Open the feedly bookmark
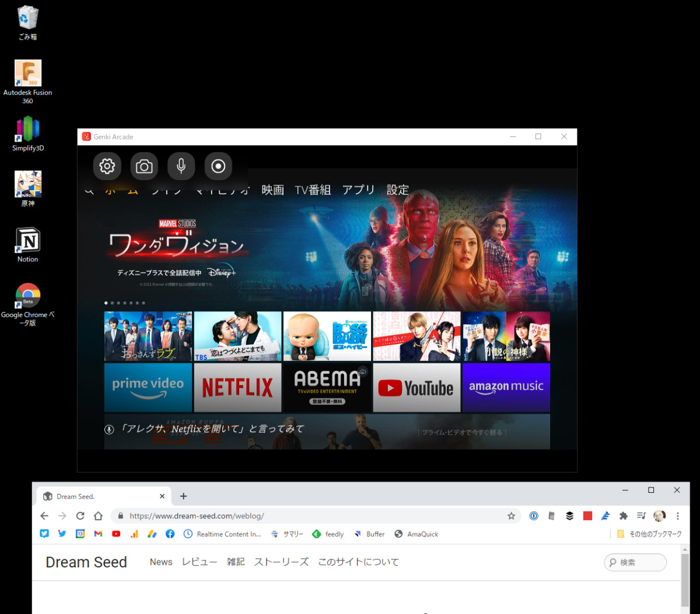Viewport: 700px width, 614px height. 328,534
